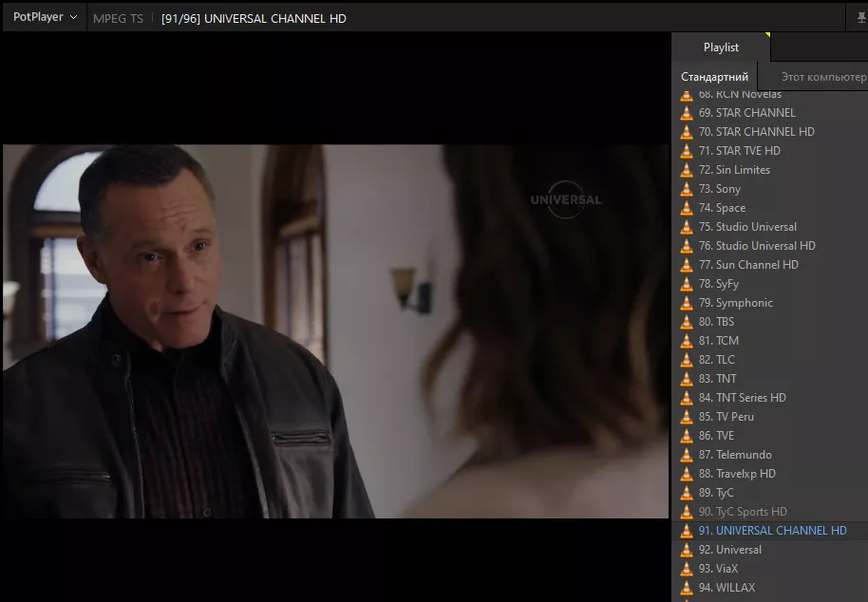868x602 pixels.
Task: Select playlist item 94. WILLAX
Action: (x=770, y=588)
